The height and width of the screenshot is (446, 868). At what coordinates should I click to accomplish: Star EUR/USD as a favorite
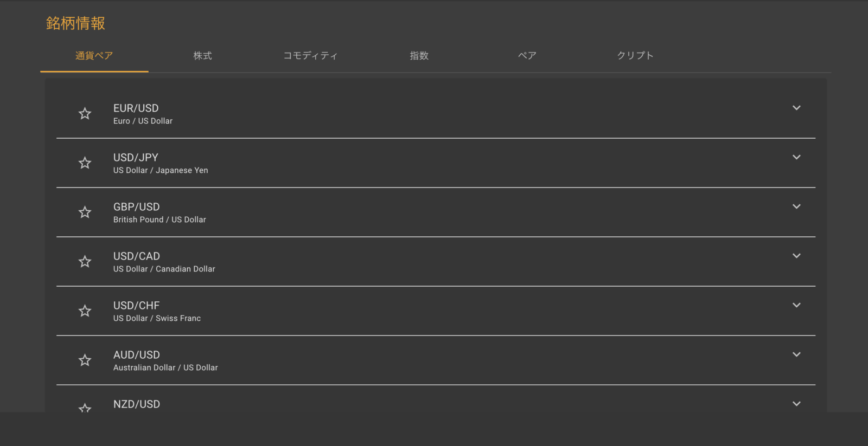(x=85, y=114)
